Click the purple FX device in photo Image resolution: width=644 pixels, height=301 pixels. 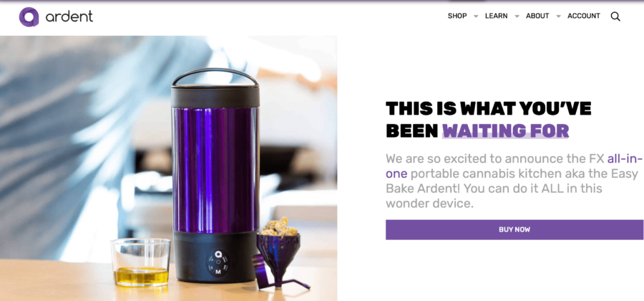click(x=215, y=176)
